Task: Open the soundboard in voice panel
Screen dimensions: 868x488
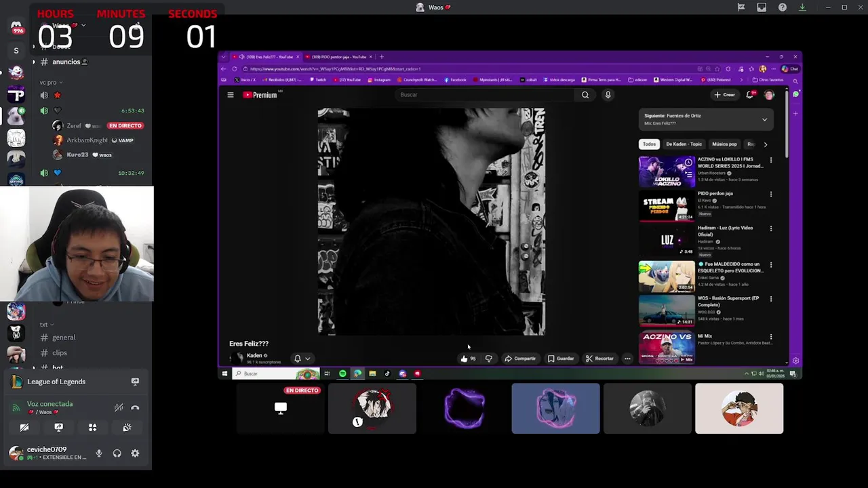Action: (127, 428)
